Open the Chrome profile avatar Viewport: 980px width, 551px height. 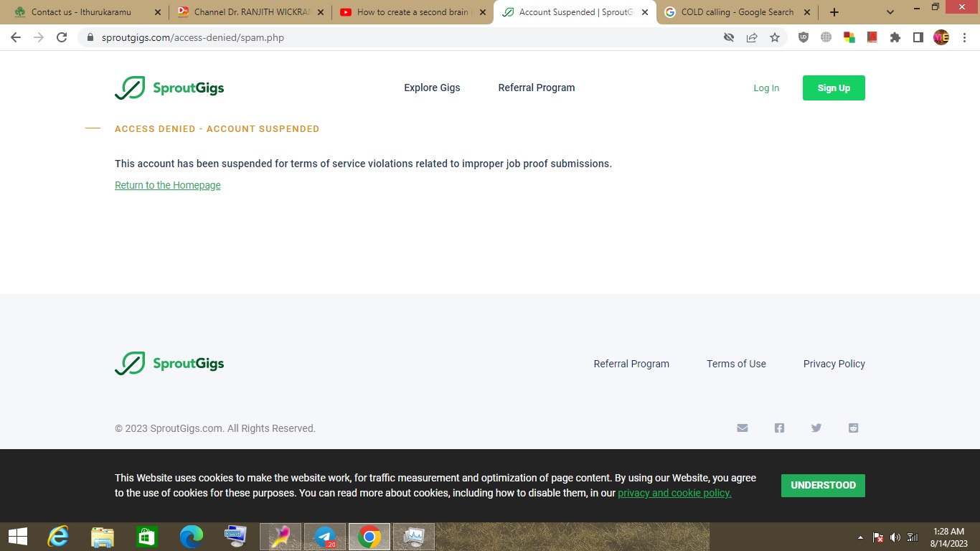pos(941,37)
